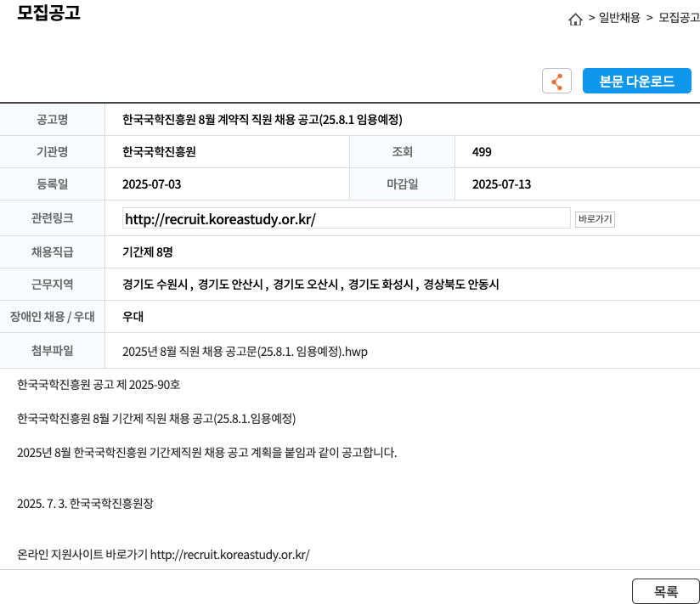Click the related link URL field
Screen dimensions: 700x604
(x=346, y=218)
